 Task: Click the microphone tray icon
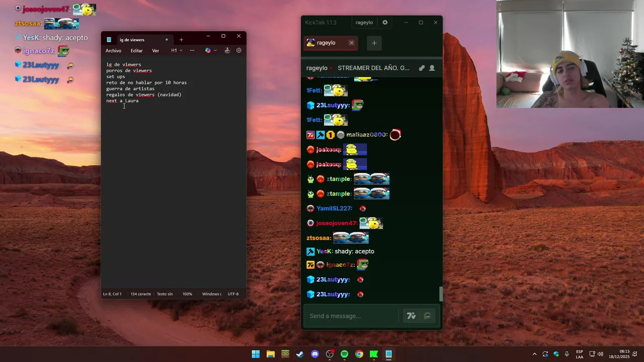[x=567, y=354]
